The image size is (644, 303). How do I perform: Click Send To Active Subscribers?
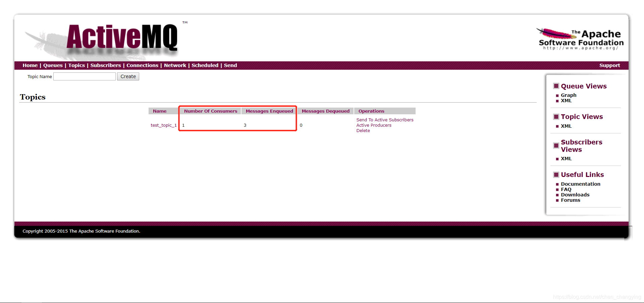point(385,120)
